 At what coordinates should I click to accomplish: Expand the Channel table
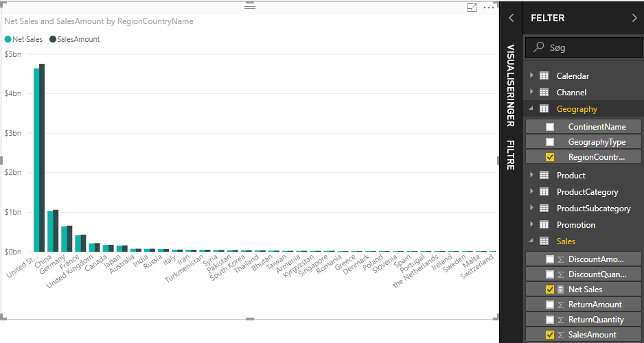click(x=531, y=93)
